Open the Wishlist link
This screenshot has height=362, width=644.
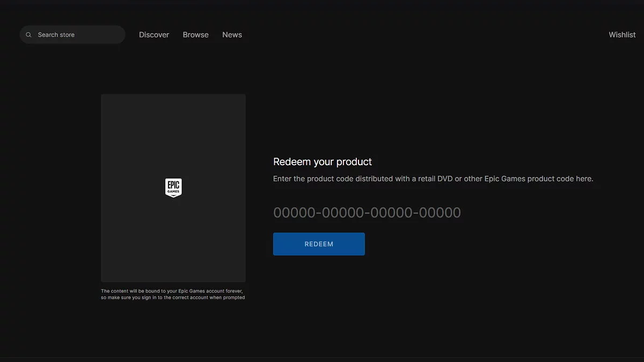pos(622,35)
